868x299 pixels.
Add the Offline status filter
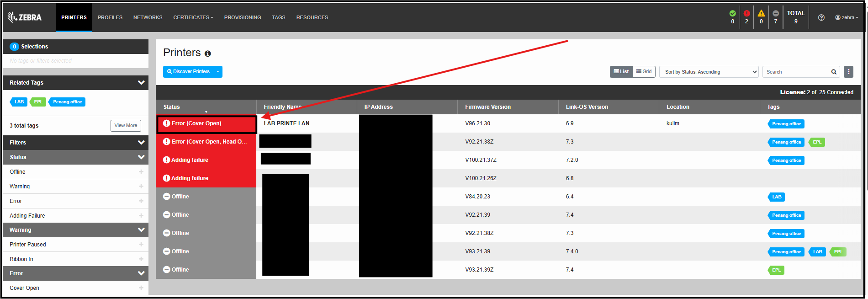click(141, 172)
